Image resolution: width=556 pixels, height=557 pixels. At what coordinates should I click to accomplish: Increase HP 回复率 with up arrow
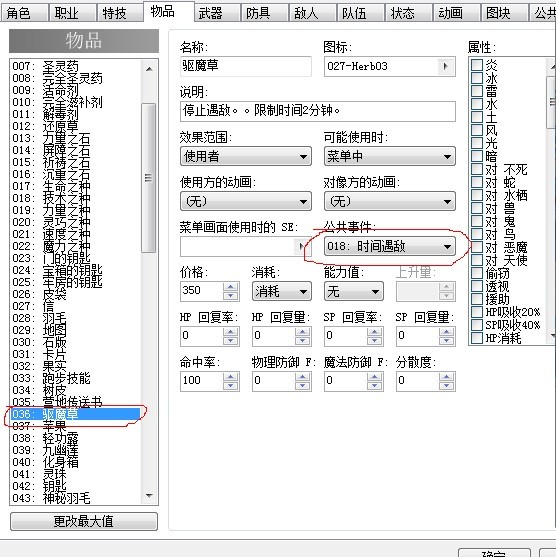(231, 332)
